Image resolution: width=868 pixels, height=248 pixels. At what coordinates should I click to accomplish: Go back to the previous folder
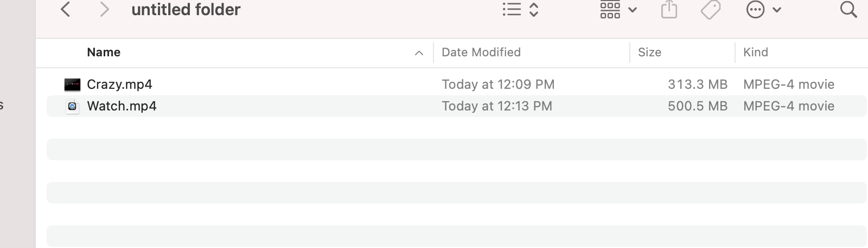(x=66, y=9)
